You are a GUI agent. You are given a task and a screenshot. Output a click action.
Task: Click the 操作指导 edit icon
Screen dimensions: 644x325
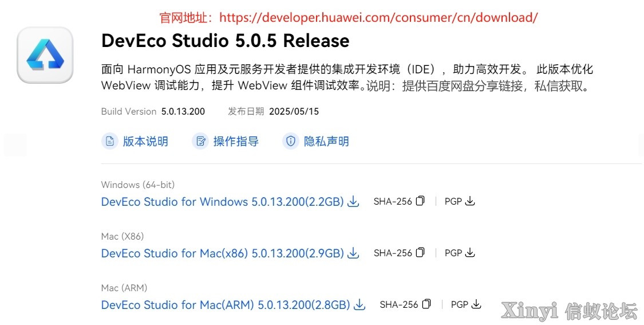coord(200,141)
